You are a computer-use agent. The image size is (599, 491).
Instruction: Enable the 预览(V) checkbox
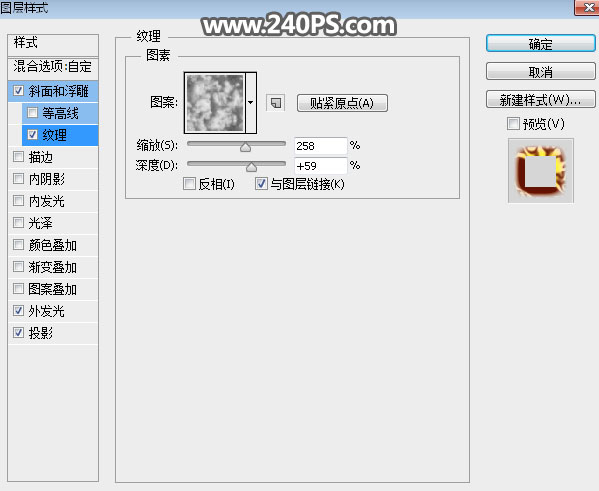513,123
